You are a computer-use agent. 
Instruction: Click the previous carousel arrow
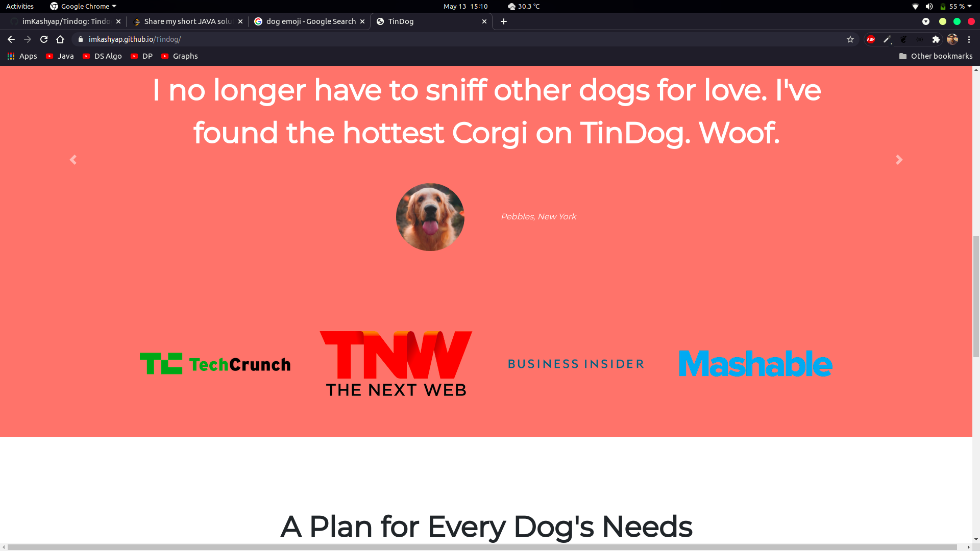point(73,160)
